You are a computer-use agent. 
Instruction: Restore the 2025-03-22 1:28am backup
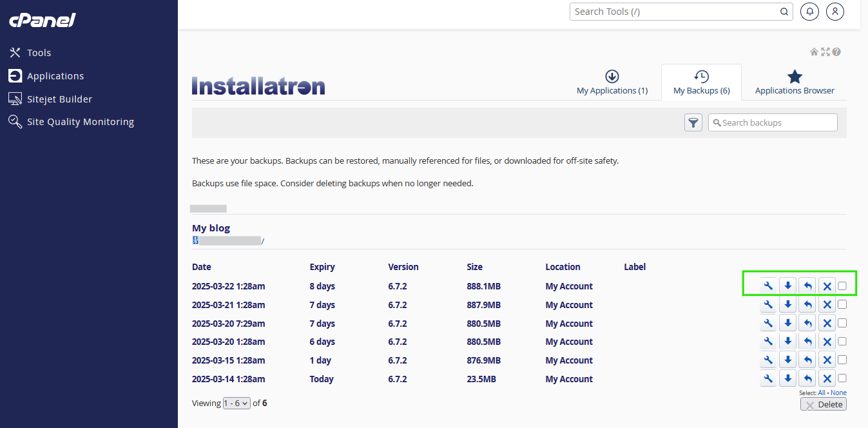[807, 286]
